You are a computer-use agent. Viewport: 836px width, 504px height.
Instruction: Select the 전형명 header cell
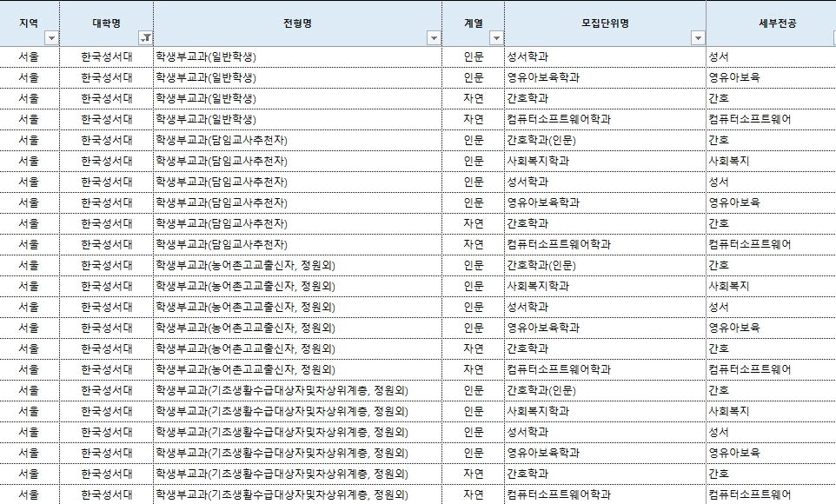(x=297, y=23)
